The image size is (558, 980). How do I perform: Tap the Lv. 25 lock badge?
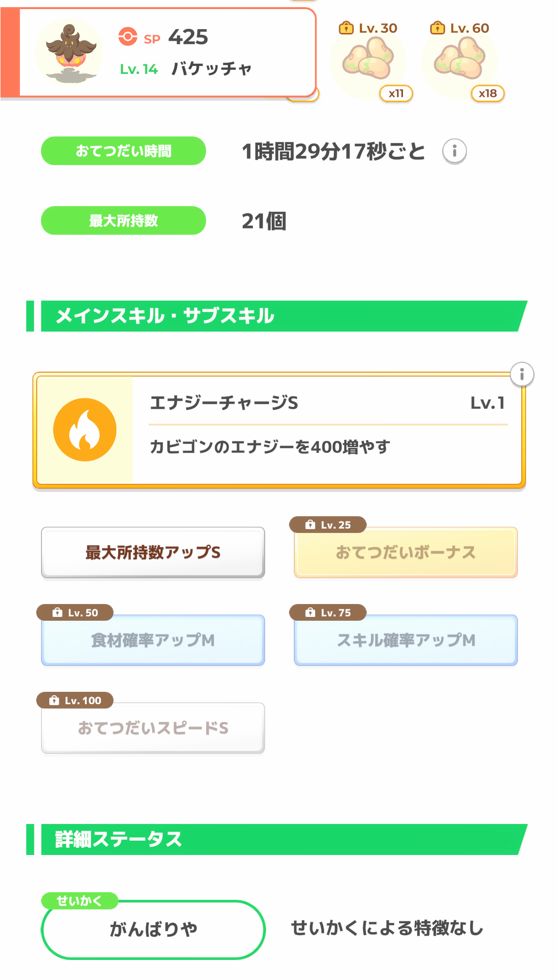pyautogui.click(x=328, y=525)
